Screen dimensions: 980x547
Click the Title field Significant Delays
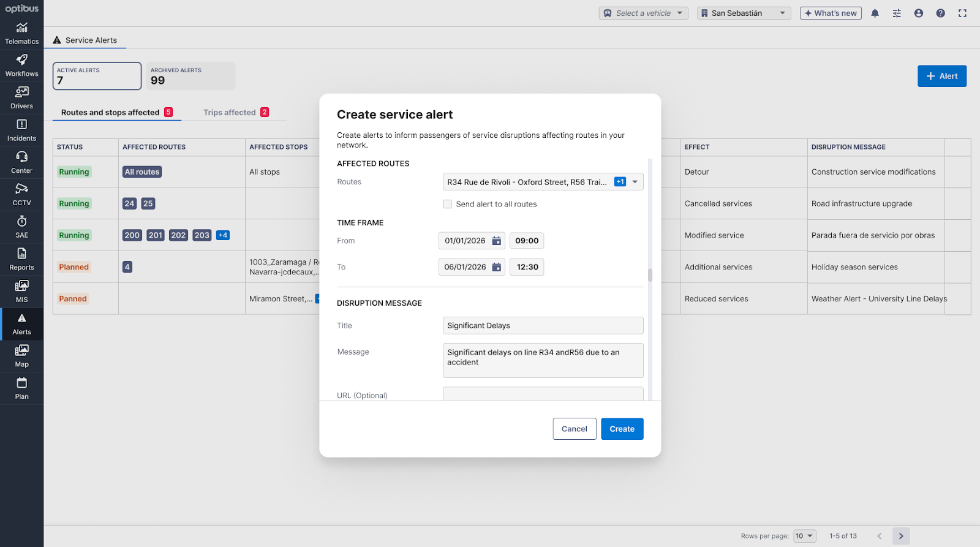point(543,325)
